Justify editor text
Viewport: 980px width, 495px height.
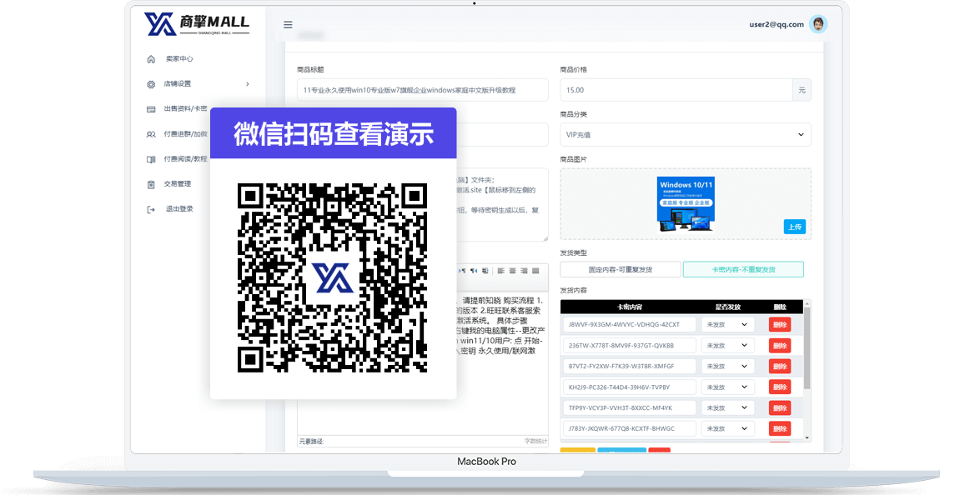pyautogui.click(x=535, y=271)
